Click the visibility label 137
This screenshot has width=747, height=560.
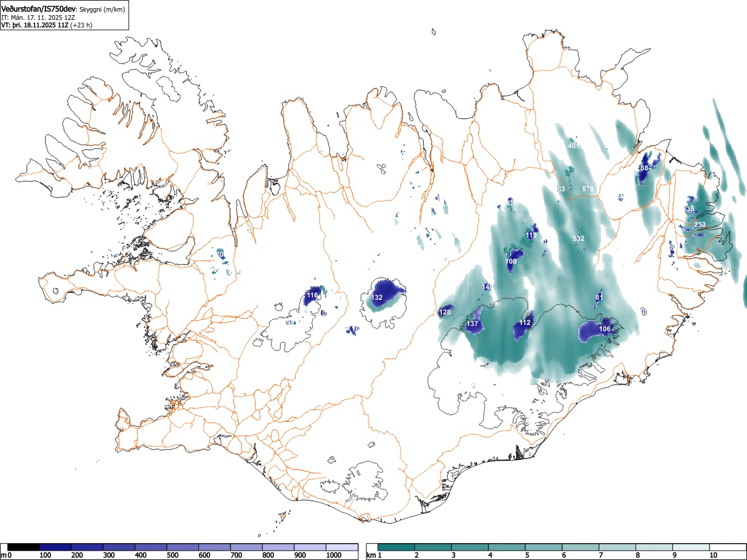click(473, 324)
